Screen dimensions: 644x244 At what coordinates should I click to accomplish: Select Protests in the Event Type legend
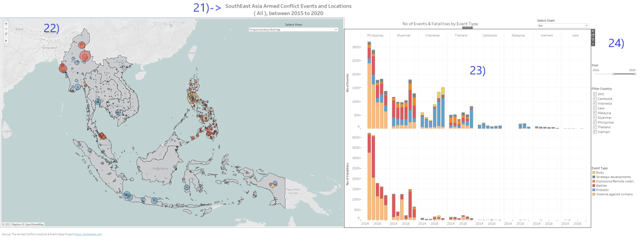(x=602, y=190)
